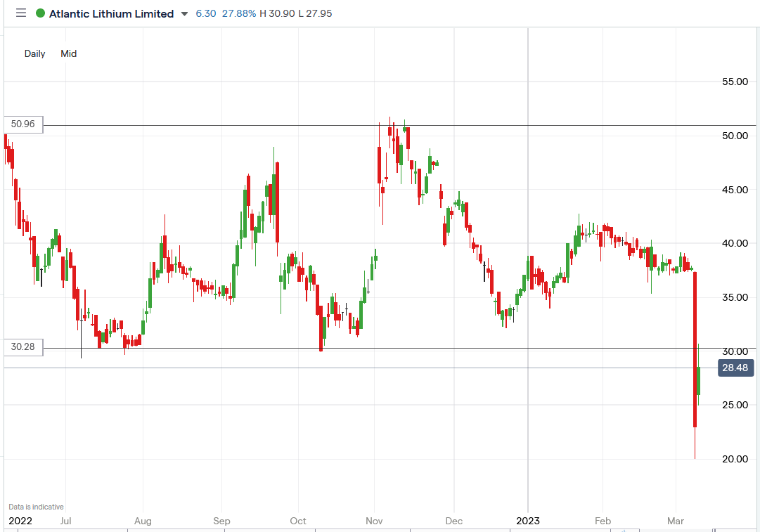Click the H 30.90 high value

pyautogui.click(x=277, y=13)
